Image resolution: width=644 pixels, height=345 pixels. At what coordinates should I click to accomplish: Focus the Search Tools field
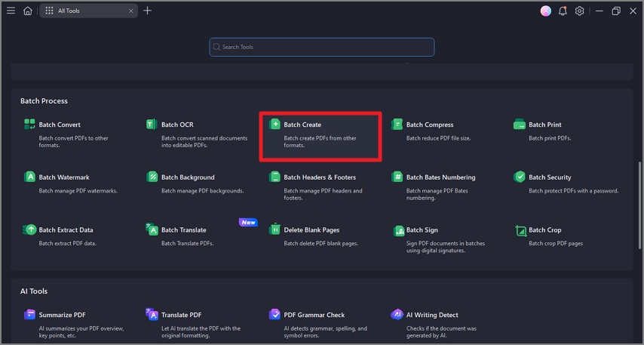(321, 47)
